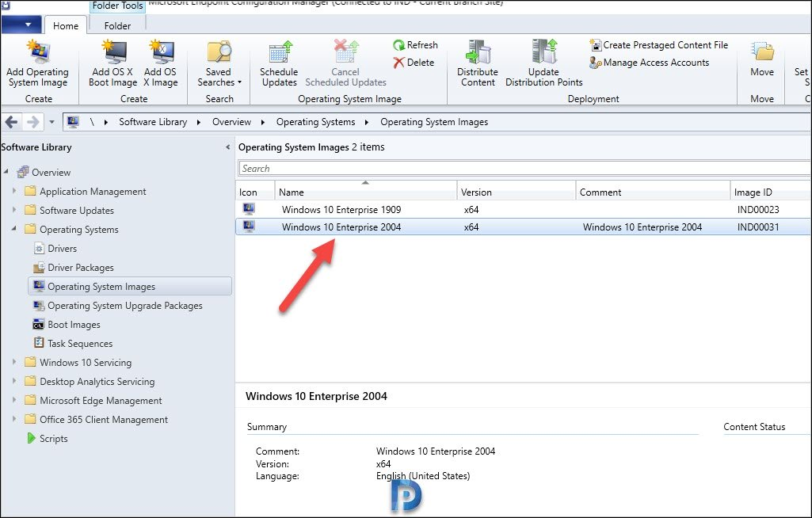
Task: Refresh the operating system images list
Action: tap(415, 45)
